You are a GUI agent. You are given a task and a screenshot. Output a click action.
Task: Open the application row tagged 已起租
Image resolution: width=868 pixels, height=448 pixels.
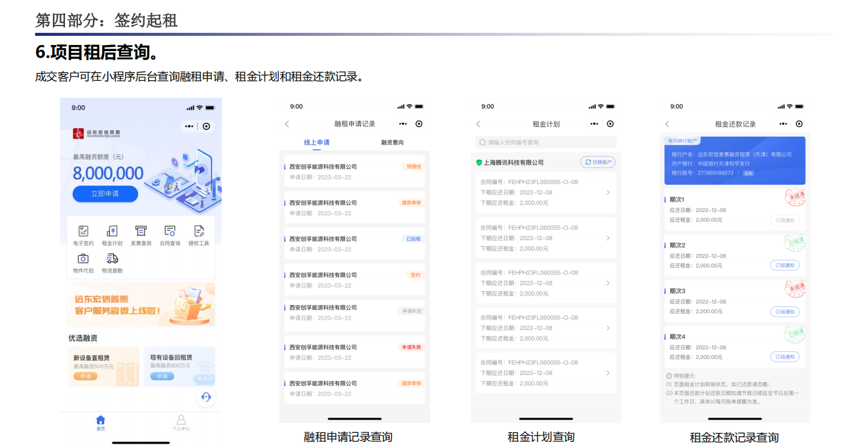[355, 244]
